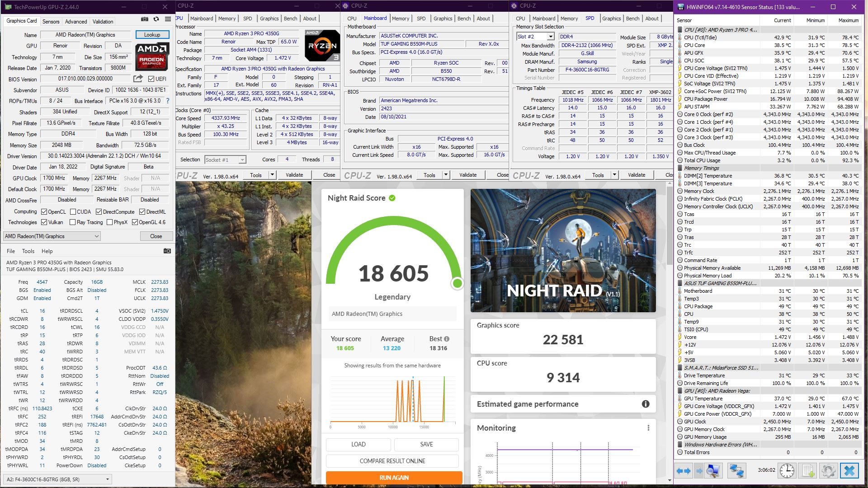Click the AMD Radeon Graphics logo
Viewport: 868px width, 488px height.
(152, 56)
